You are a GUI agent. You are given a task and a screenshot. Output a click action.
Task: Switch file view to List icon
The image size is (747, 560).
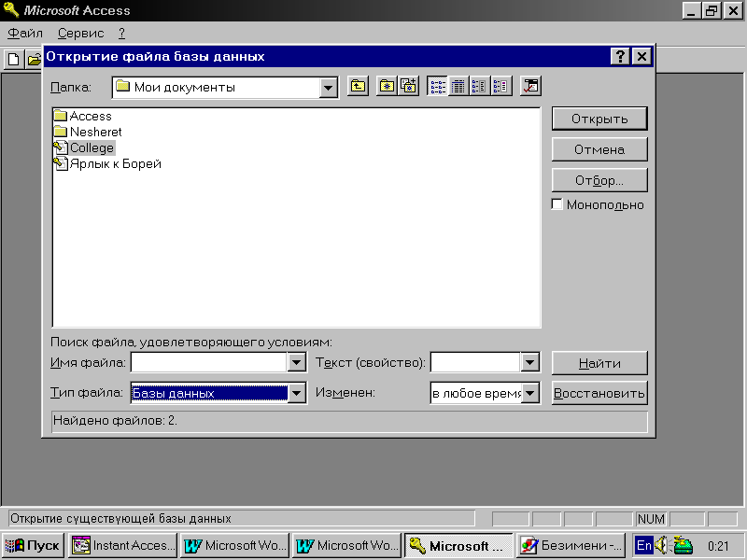point(437,86)
